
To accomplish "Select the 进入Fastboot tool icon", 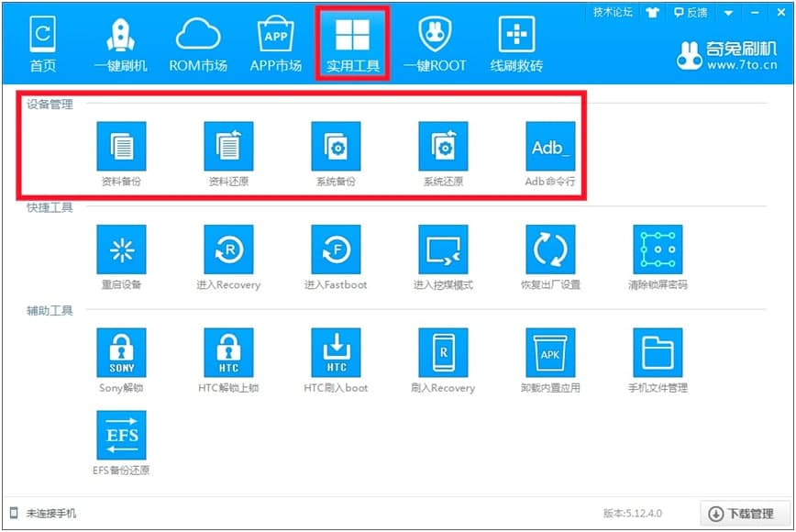I will click(x=336, y=249).
